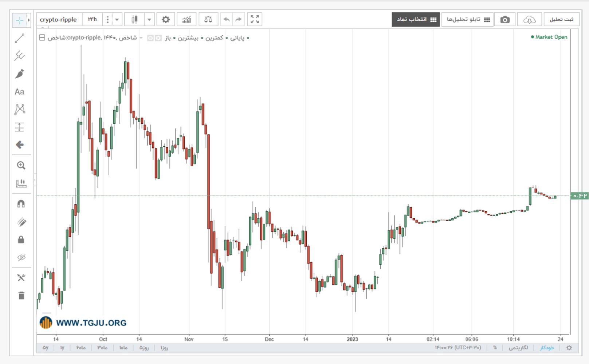The height and width of the screenshot is (364, 589).
Task: Open the 24h interval selector
Action: click(x=93, y=19)
